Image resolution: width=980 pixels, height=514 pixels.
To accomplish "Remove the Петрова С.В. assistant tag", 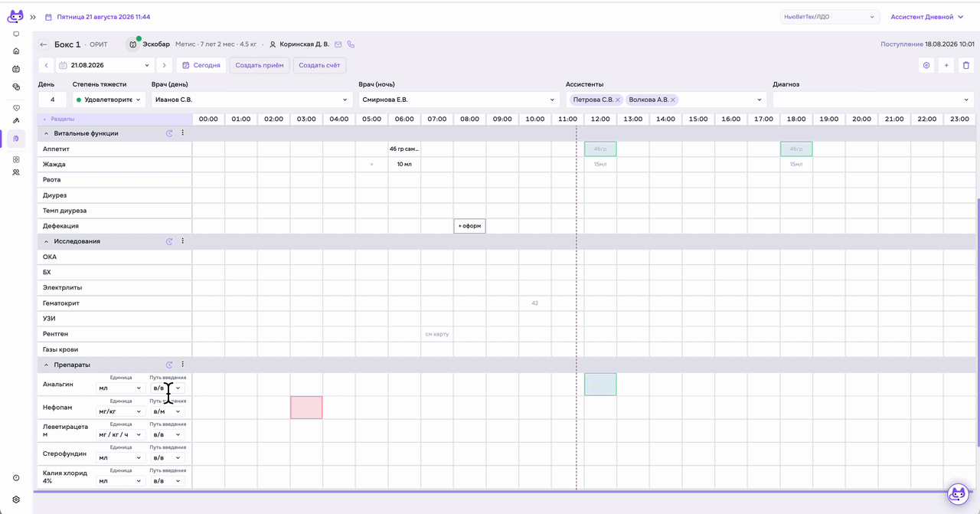I will pyautogui.click(x=618, y=100).
